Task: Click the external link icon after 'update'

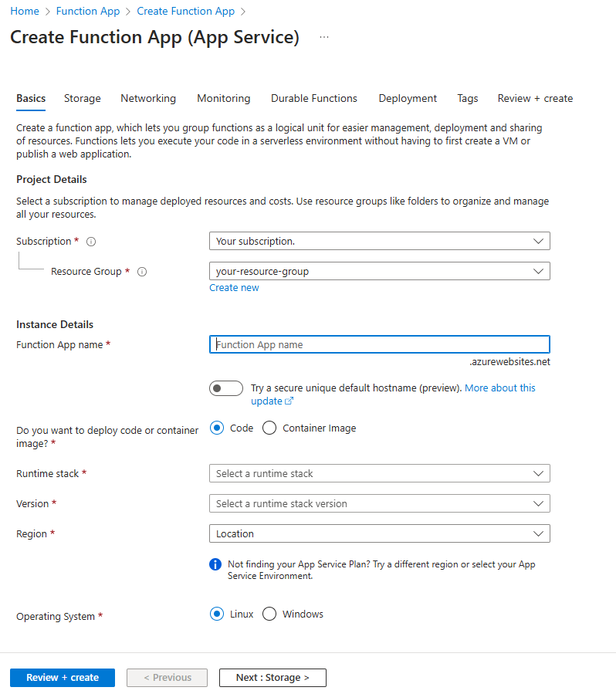Action: point(289,401)
